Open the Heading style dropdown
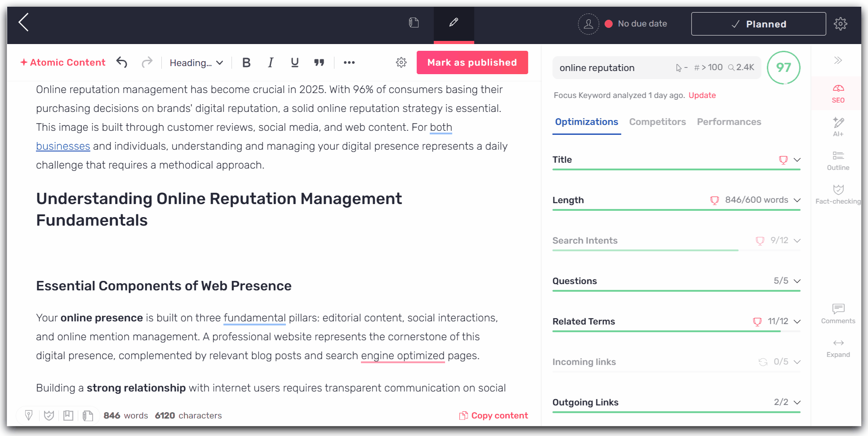This screenshot has height=436, width=868. point(196,63)
